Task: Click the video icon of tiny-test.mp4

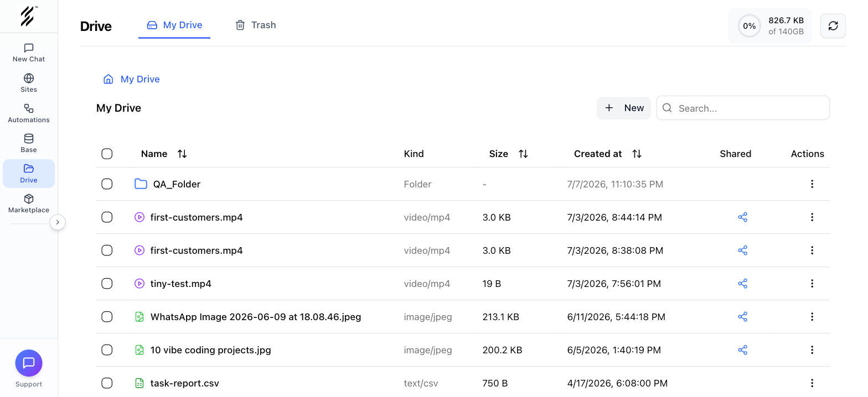Action: pos(139,284)
